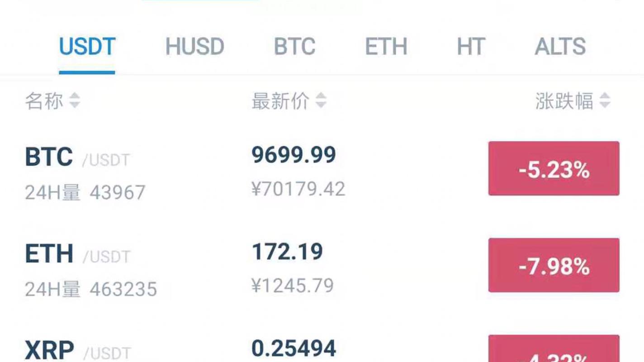Viewport: 644px width, 362px height.
Task: Click the 涨跌幅 column header label
Action: point(564,100)
